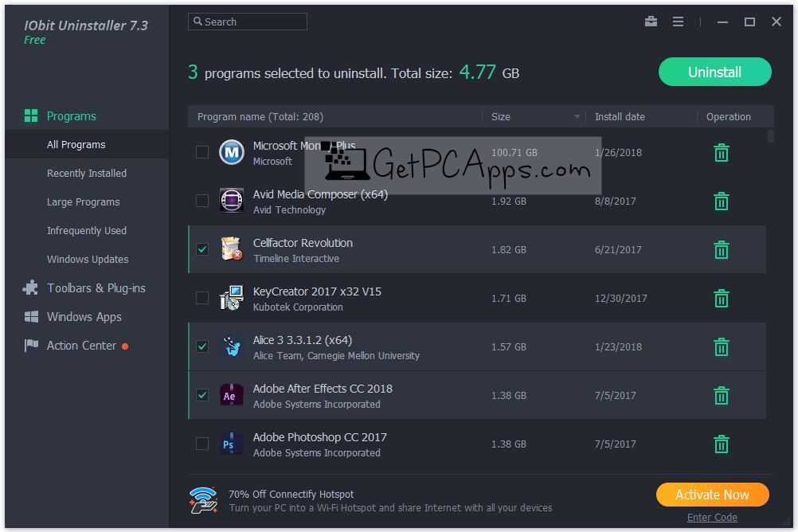Open the Programs section
Screen dimensions: 798x532
coord(71,116)
